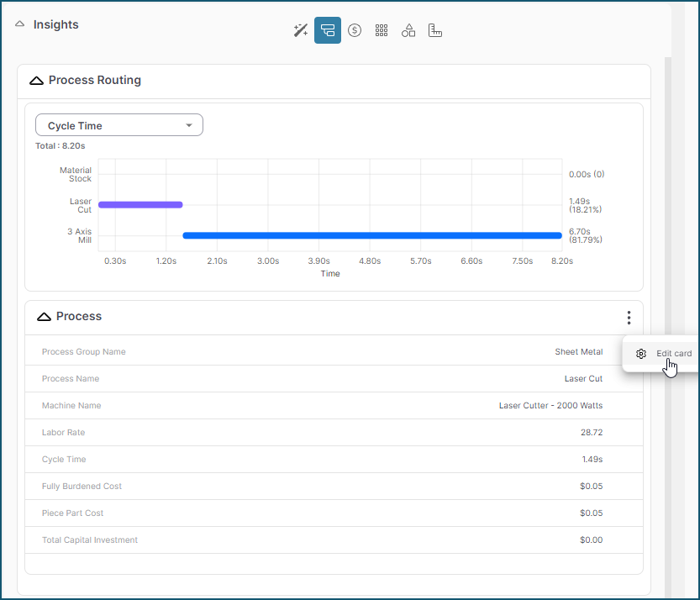Click the purple Laser Cut bar
This screenshot has height=600, width=700.
pyautogui.click(x=140, y=204)
